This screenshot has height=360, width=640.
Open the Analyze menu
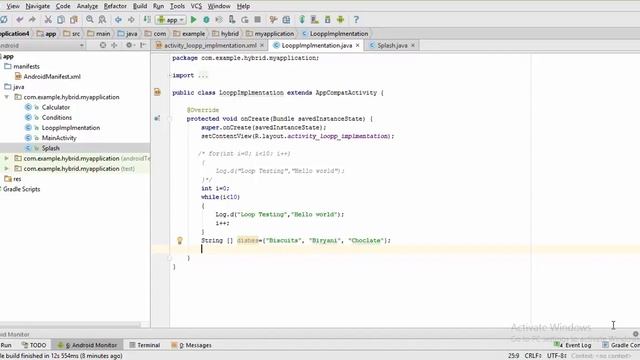(87, 6)
